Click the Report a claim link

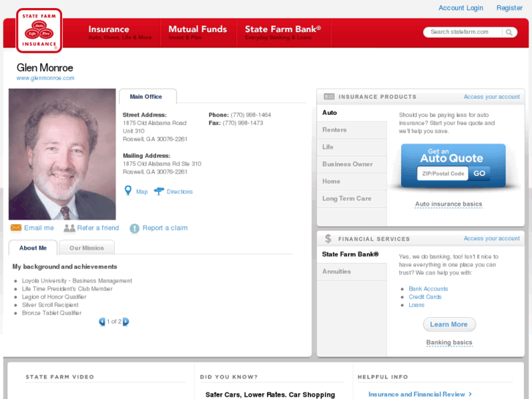(x=165, y=228)
